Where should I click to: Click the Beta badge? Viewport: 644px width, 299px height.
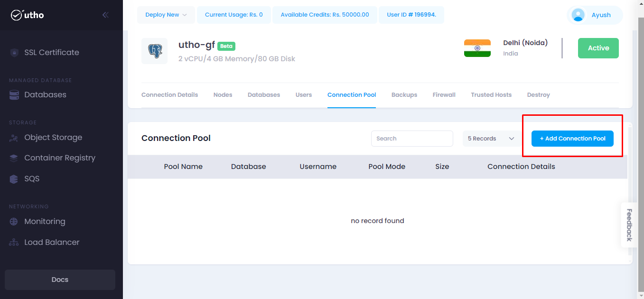[226, 46]
